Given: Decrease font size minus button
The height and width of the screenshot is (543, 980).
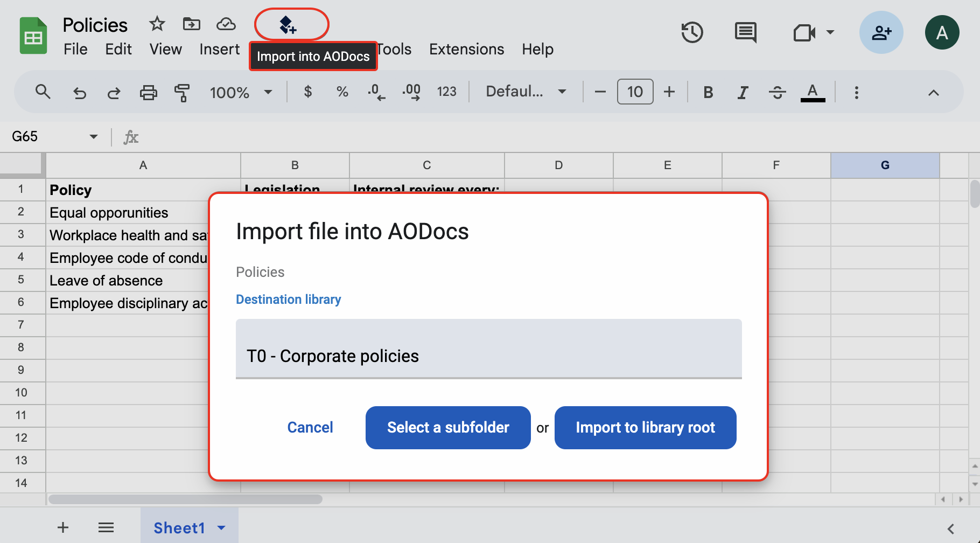Looking at the screenshot, I should pos(600,92).
